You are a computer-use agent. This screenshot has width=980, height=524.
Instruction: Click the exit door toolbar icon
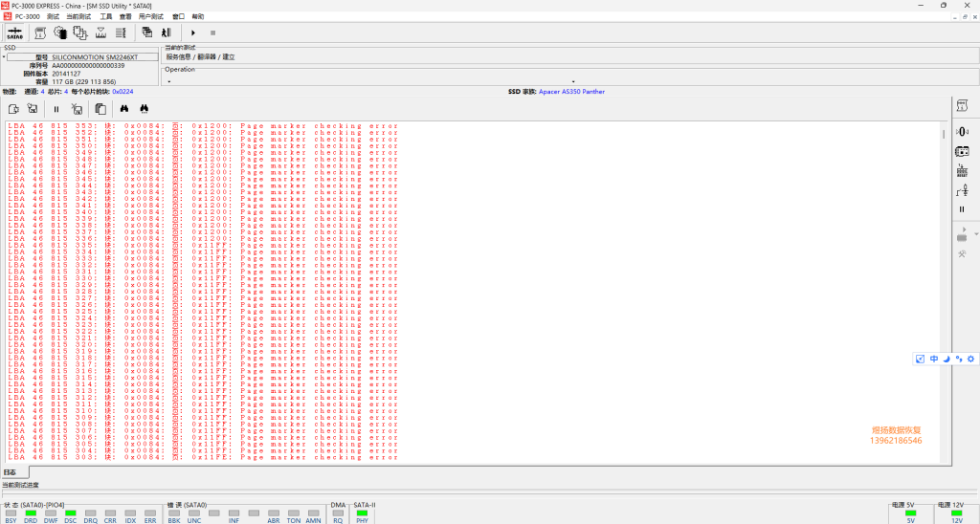click(x=167, y=33)
